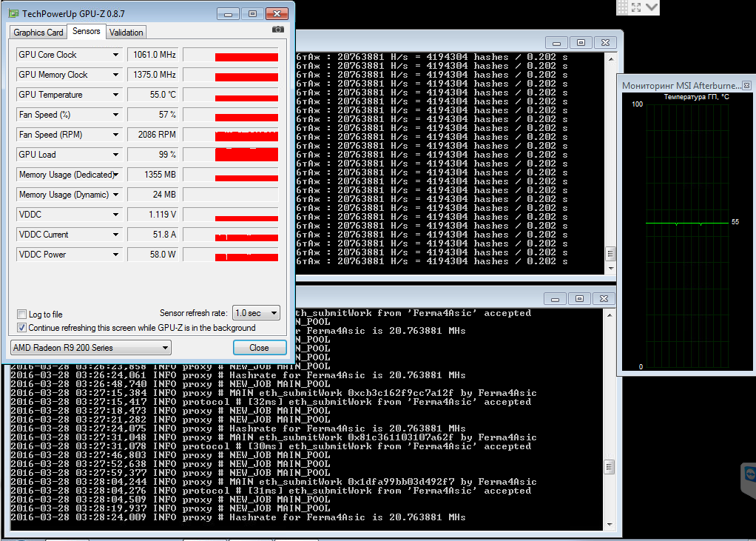This screenshot has height=541, width=756.
Task: Open the Sensor refresh rate dropdown
Action: point(256,313)
